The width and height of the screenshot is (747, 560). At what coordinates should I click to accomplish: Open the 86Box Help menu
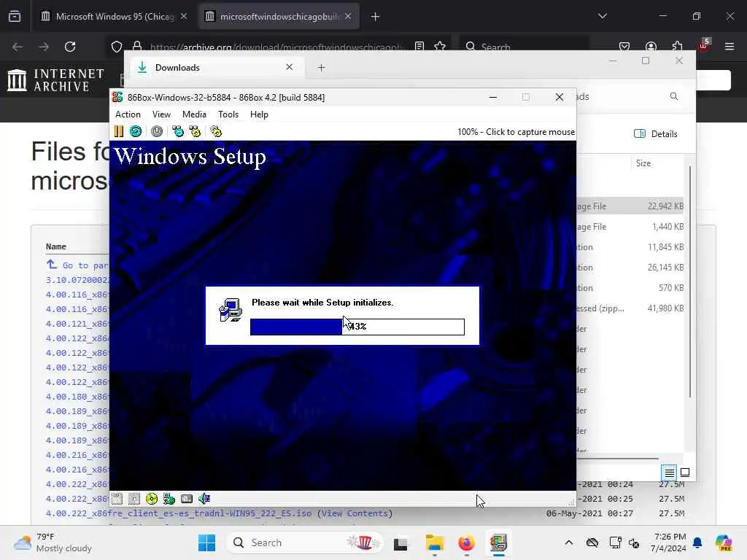tap(259, 114)
